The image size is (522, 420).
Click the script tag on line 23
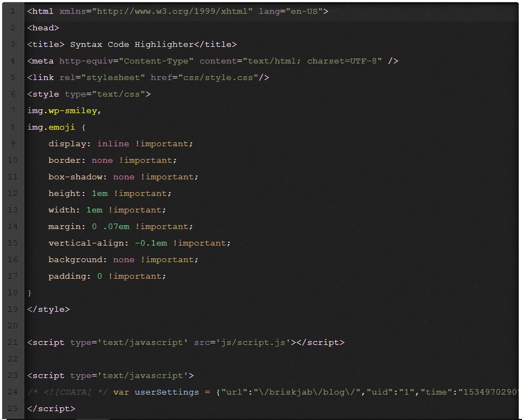pos(110,376)
